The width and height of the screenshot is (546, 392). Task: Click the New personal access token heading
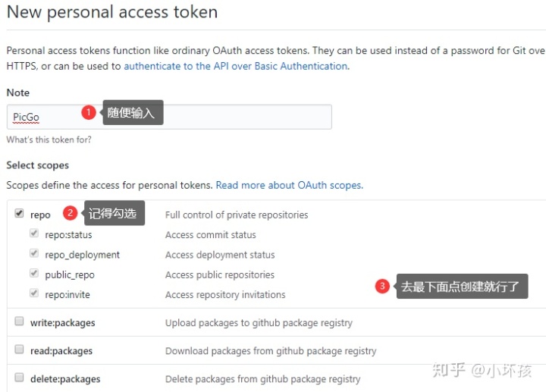[112, 12]
